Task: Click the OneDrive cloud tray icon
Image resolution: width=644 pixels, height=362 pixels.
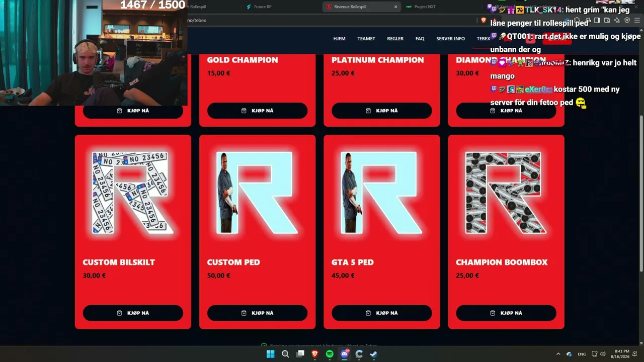Action: [x=569, y=354]
